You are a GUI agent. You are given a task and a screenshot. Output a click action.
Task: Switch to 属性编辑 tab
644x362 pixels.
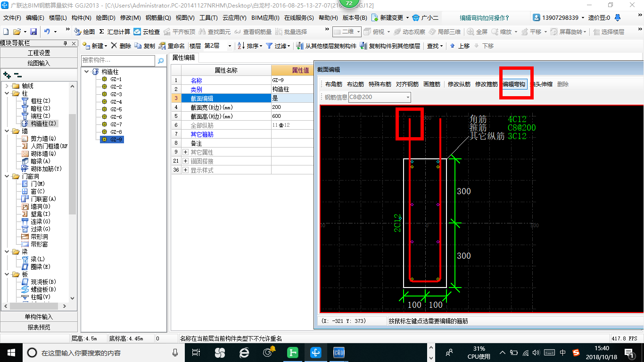tap(184, 58)
